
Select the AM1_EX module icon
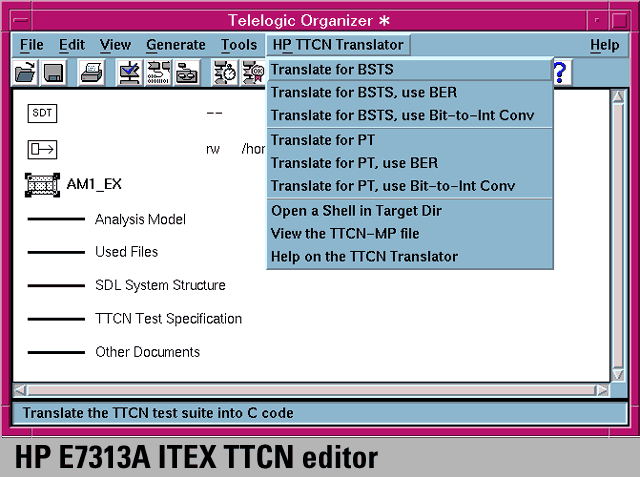coord(42,185)
